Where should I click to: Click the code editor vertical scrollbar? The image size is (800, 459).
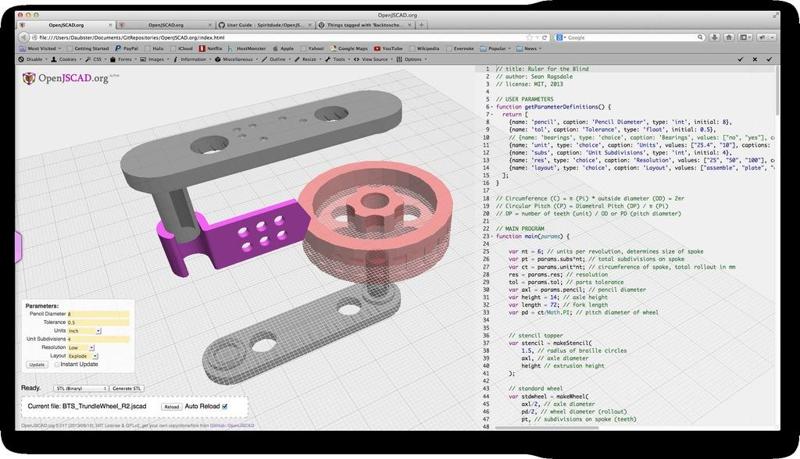pos(777,92)
